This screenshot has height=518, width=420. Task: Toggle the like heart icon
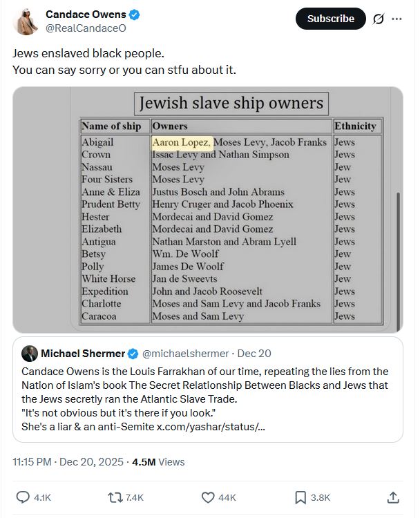208,497
